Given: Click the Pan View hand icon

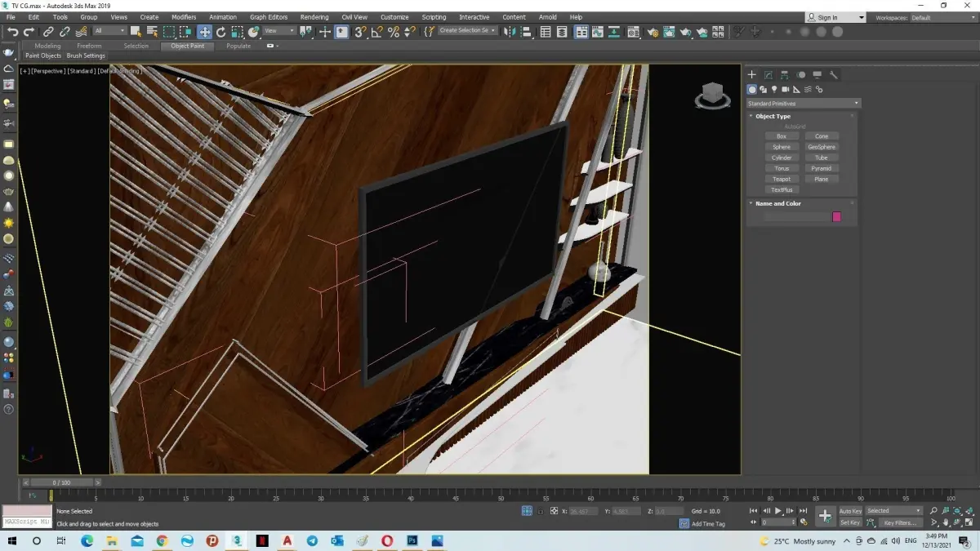Looking at the screenshot, I should [945, 522].
